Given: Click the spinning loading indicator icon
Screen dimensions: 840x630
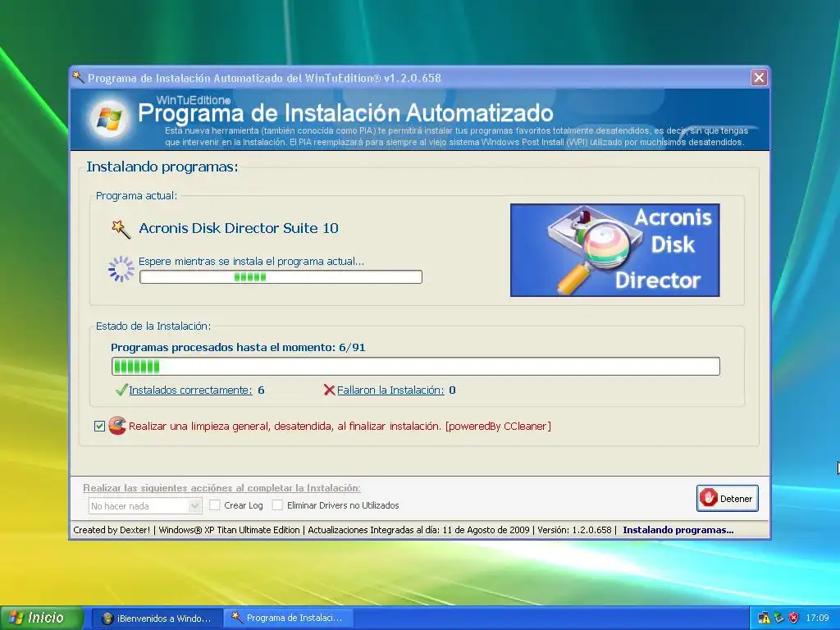Looking at the screenshot, I should click(121, 269).
